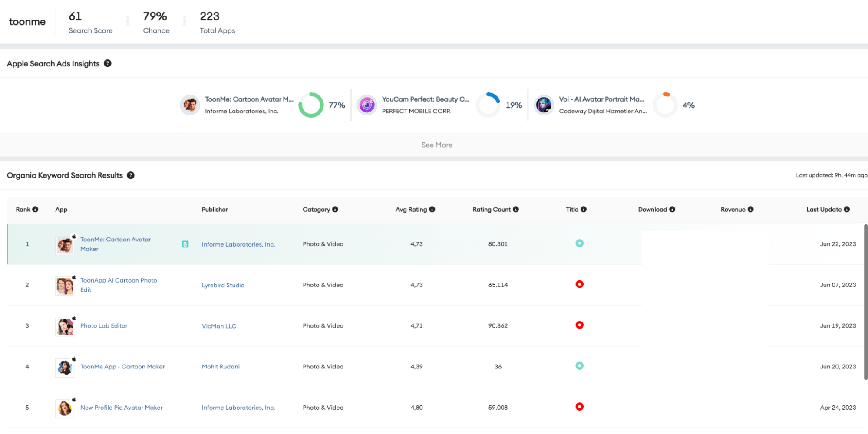
Task: Open the Apple Search Ads Insights help icon
Action: (x=108, y=63)
